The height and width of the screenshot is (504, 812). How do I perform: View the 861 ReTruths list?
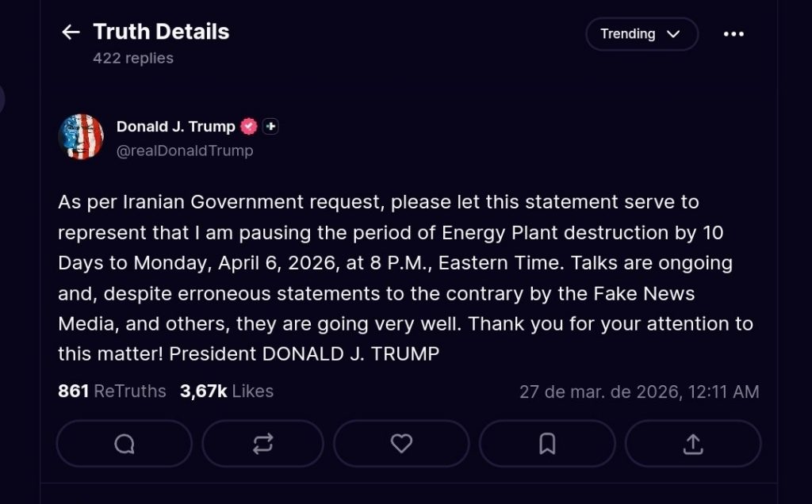tap(112, 391)
